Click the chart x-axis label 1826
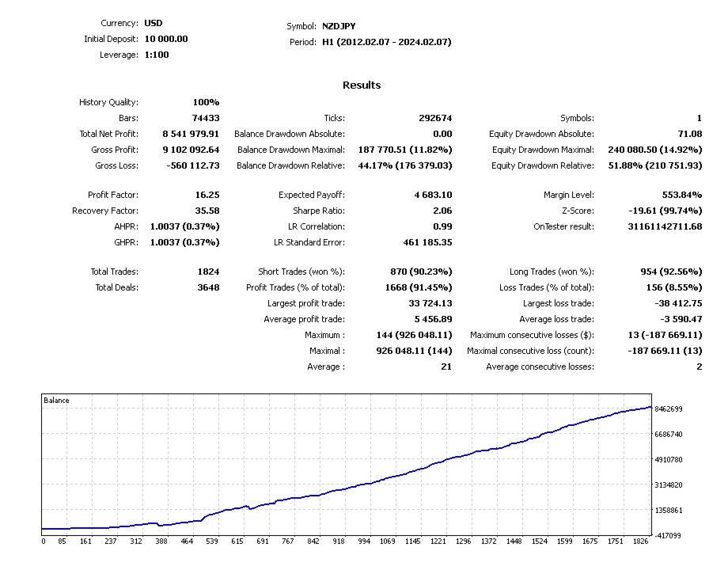Screen dimensions: 728x570 point(641,541)
